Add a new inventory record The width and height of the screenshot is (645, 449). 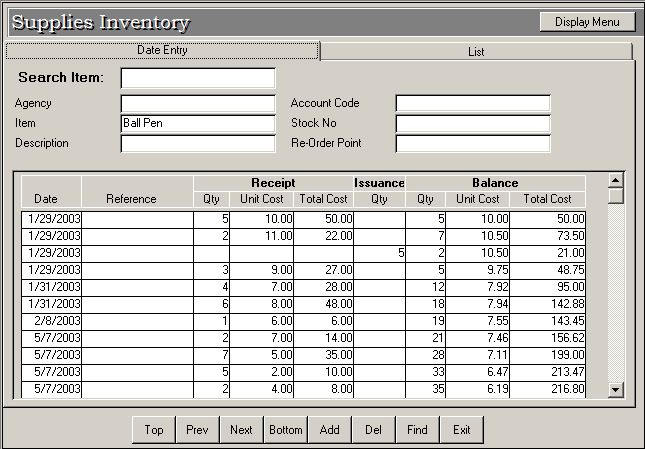point(329,430)
